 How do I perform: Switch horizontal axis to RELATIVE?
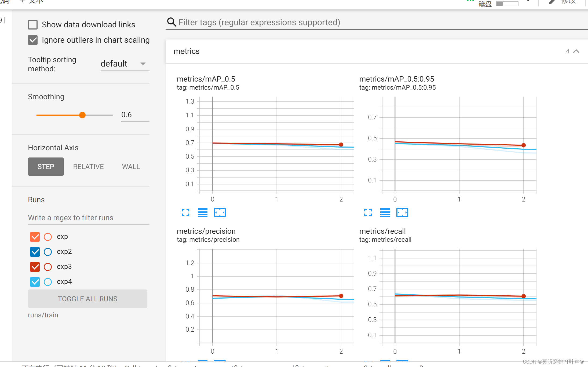[88, 167]
